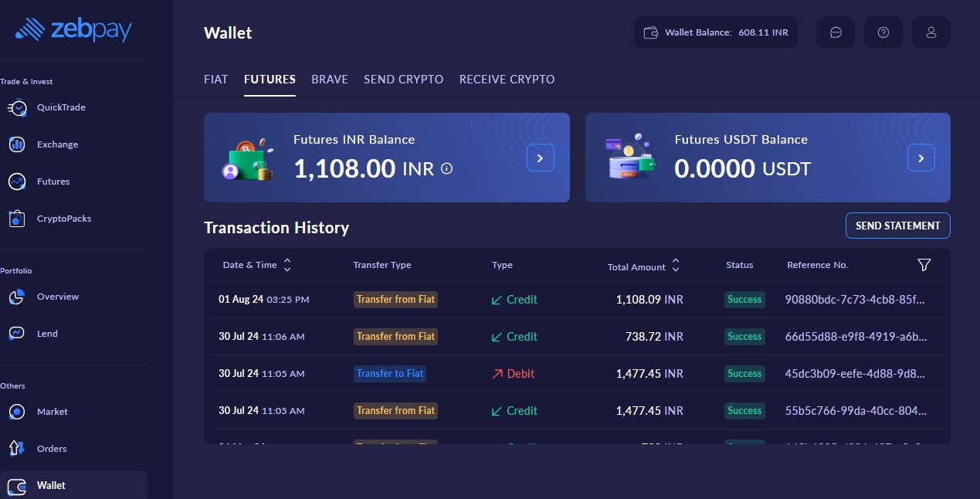Click reference number starting 66d55d88
The height and width of the screenshot is (499, 980).
856,337
